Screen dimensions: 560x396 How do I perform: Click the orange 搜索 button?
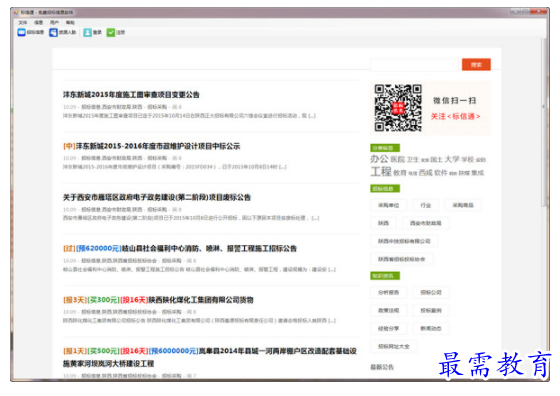(476, 65)
